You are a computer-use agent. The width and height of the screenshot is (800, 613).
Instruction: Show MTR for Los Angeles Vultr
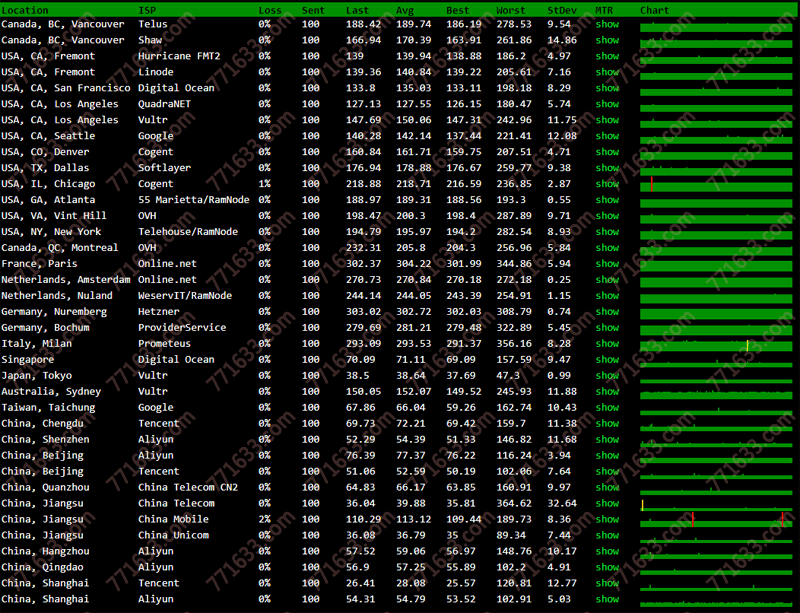click(x=607, y=120)
